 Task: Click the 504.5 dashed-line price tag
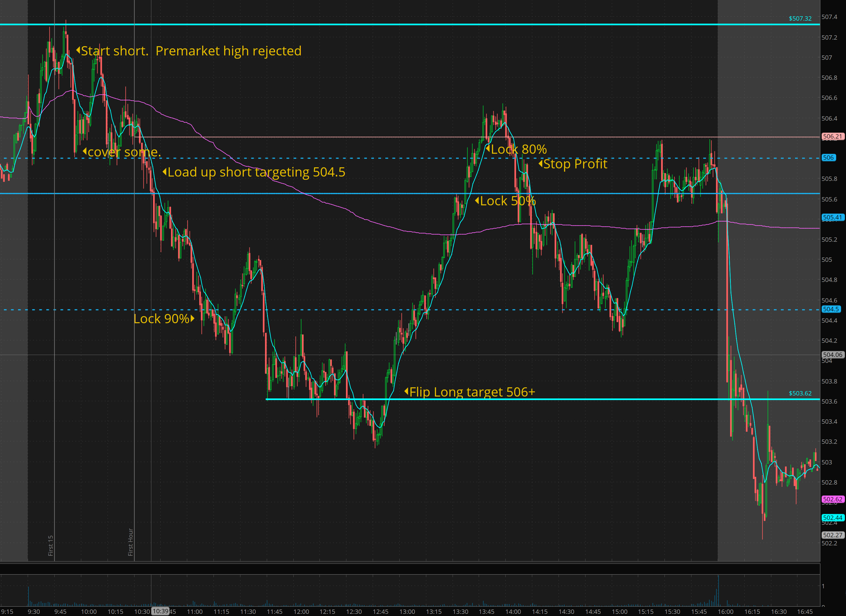click(831, 309)
